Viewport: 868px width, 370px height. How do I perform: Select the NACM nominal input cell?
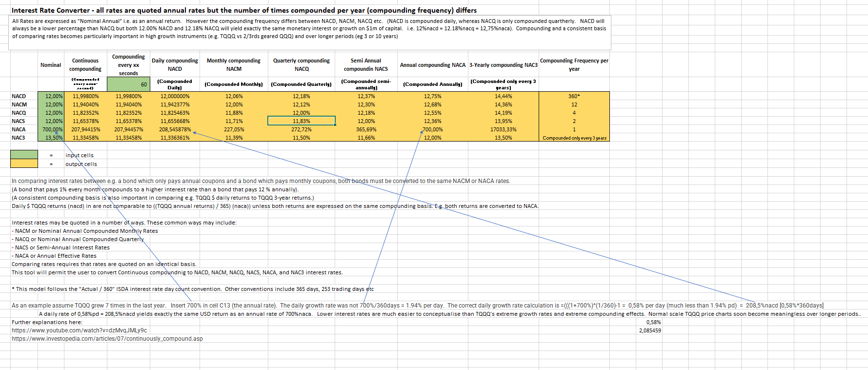pos(51,104)
